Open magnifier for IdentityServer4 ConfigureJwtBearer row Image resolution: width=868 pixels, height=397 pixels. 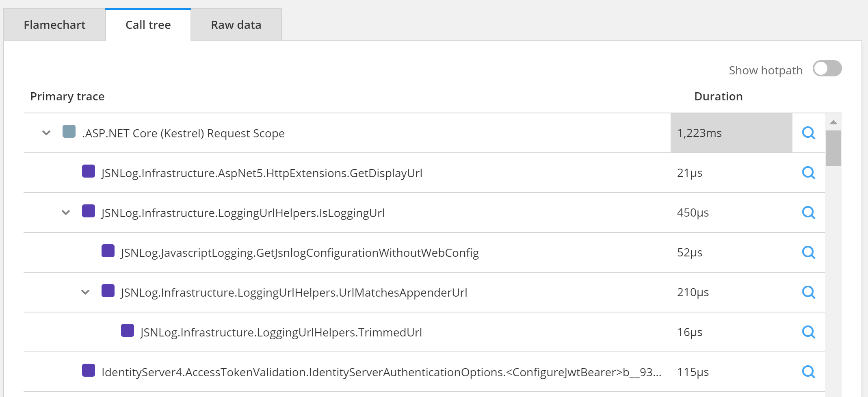coord(808,372)
